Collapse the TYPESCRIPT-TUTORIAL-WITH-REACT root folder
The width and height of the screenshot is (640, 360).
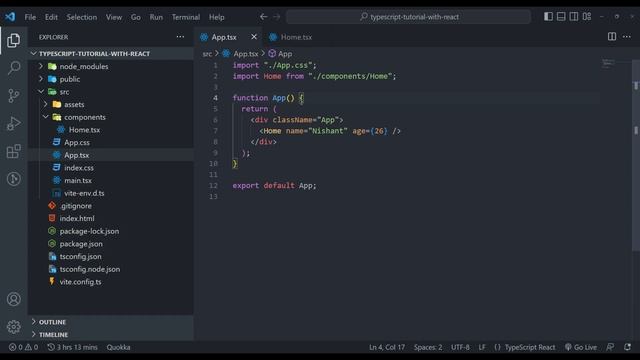tap(110, 53)
